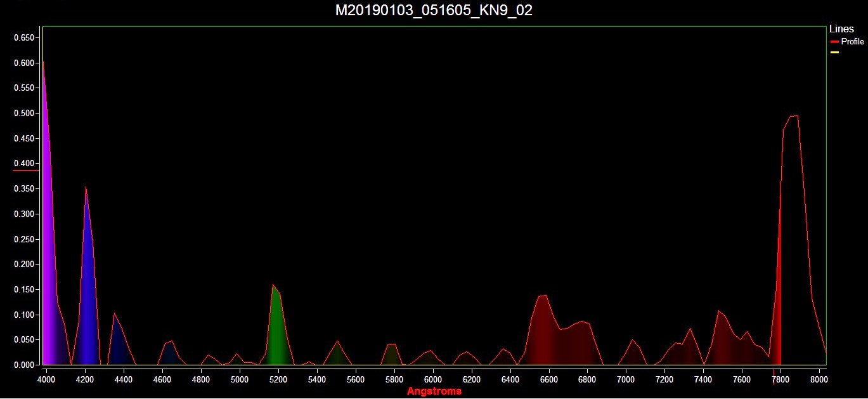The height and width of the screenshot is (399, 868).
Task: Click the 6400 x-axis tick label
Action: point(510,379)
